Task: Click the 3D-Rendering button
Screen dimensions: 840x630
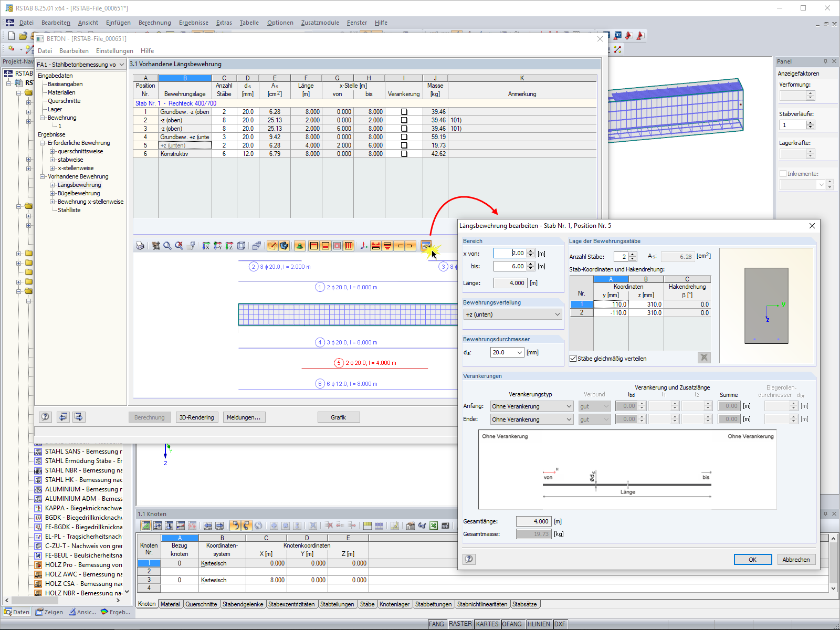Action: click(x=196, y=417)
